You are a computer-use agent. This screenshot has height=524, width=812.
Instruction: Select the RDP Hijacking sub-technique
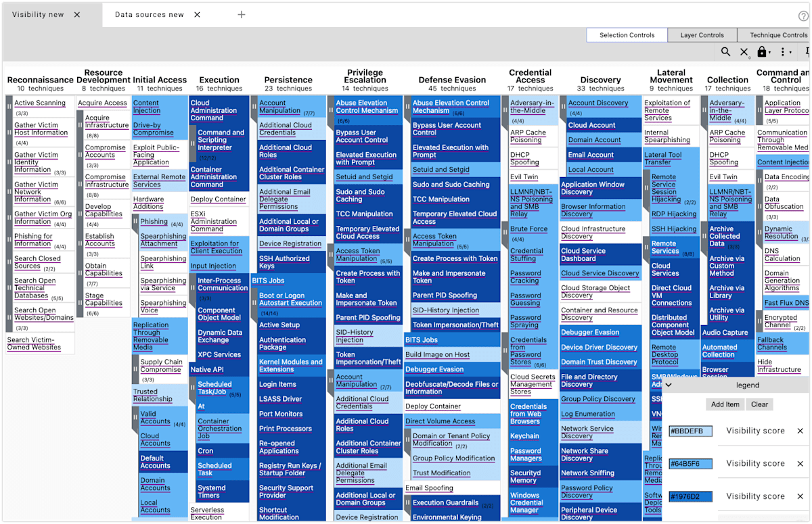pyautogui.click(x=675, y=214)
